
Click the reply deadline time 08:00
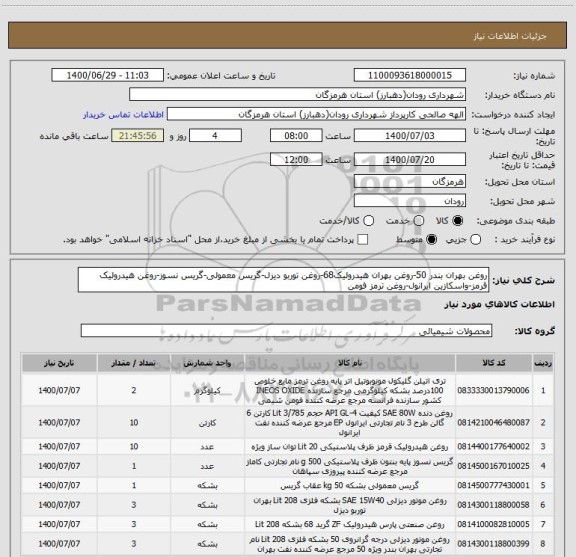click(296, 136)
